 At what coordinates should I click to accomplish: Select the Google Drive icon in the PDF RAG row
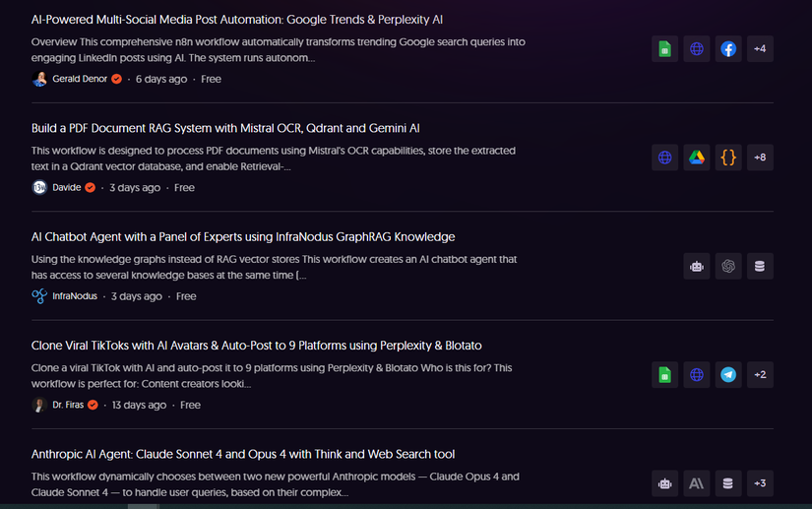pos(697,158)
